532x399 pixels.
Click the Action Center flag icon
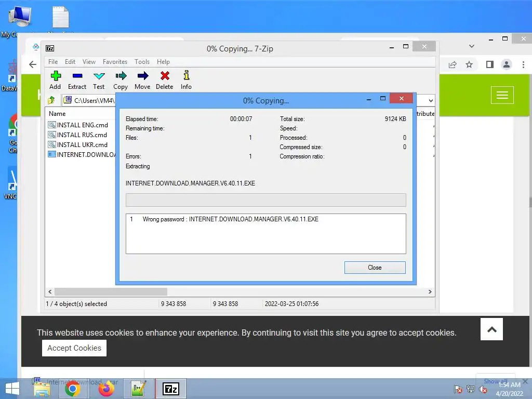coord(458,389)
